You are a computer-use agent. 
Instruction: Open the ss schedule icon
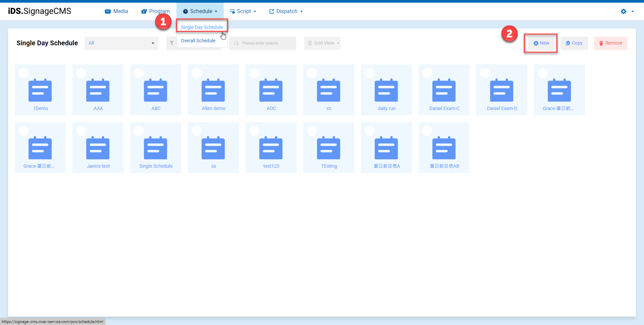[213, 148]
